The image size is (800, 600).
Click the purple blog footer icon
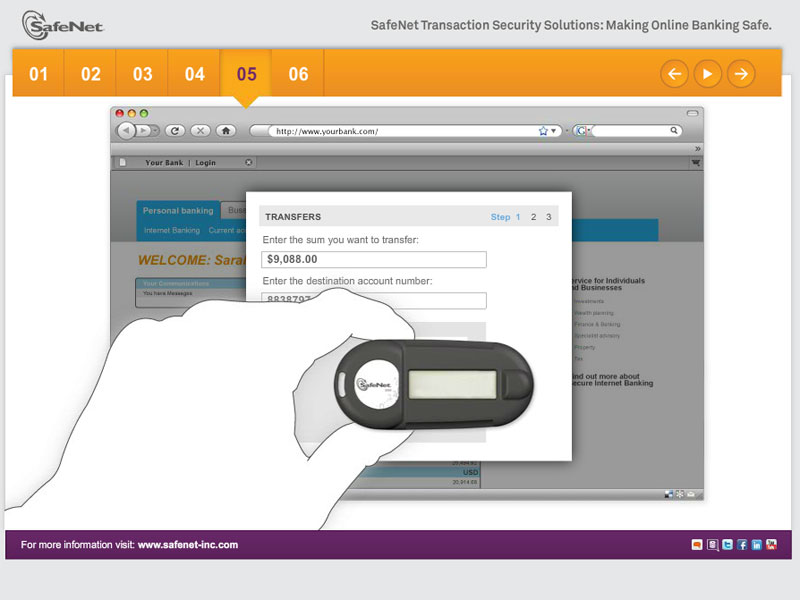(x=712, y=545)
